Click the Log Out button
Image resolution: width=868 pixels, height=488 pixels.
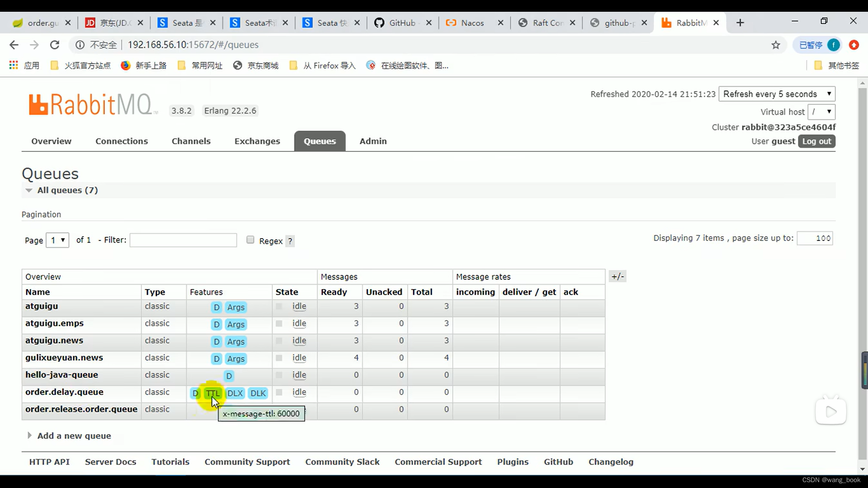pos(817,141)
